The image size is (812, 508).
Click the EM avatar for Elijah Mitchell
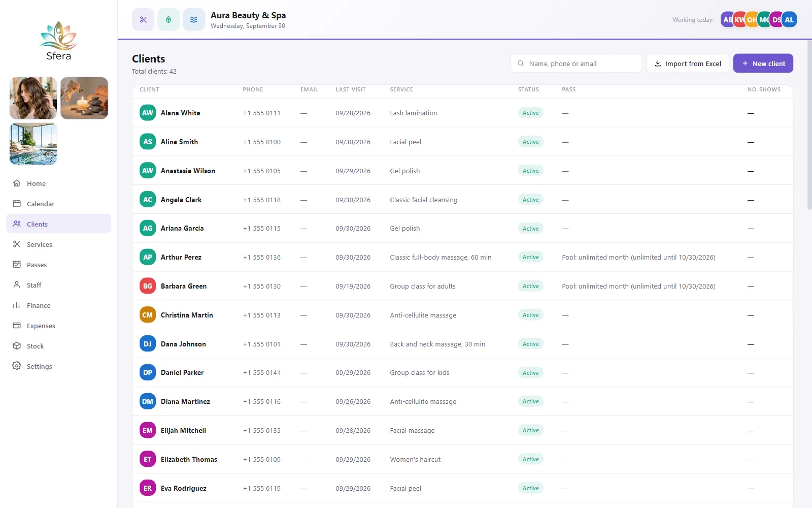pyautogui.click(x=148, y=430)
